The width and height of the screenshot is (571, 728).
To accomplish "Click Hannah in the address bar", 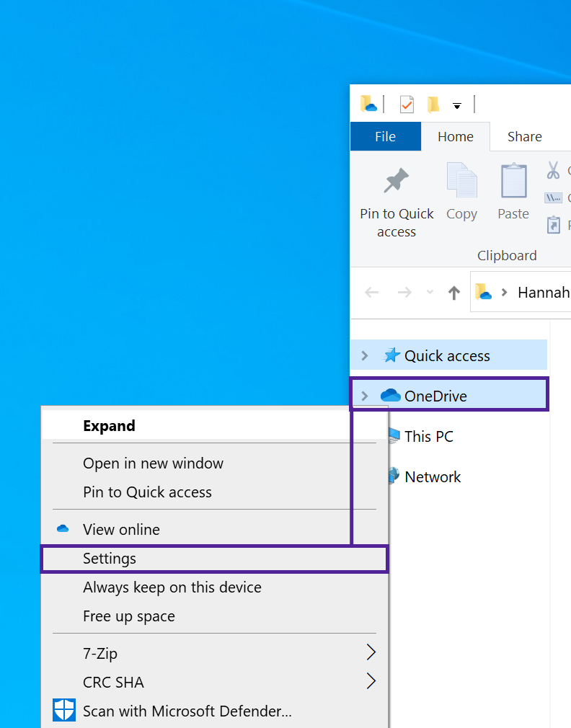I will [544, 293].
